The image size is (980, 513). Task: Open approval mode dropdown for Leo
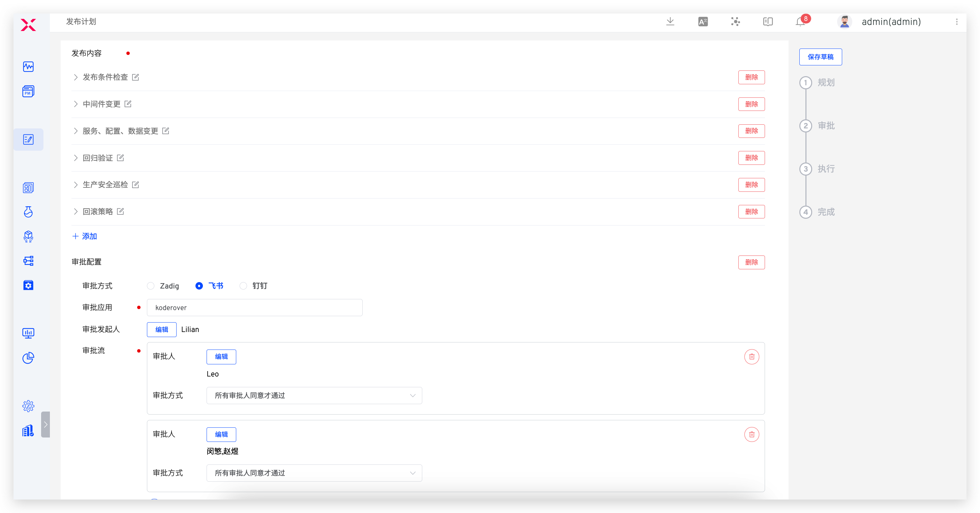click(x=314, y=395)
